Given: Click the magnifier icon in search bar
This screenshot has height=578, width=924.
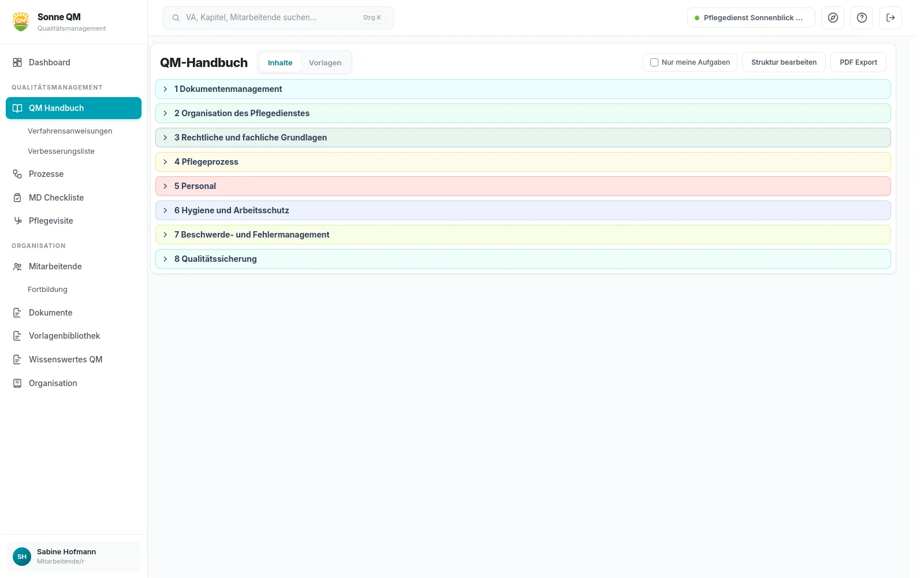Looking at the screenshot, I should (x=176, y=18).
